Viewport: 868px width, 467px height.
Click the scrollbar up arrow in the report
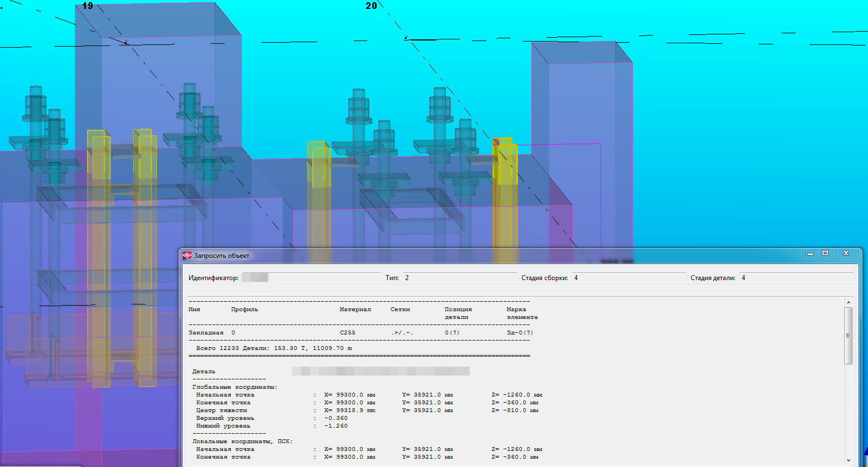coord(848,302)
